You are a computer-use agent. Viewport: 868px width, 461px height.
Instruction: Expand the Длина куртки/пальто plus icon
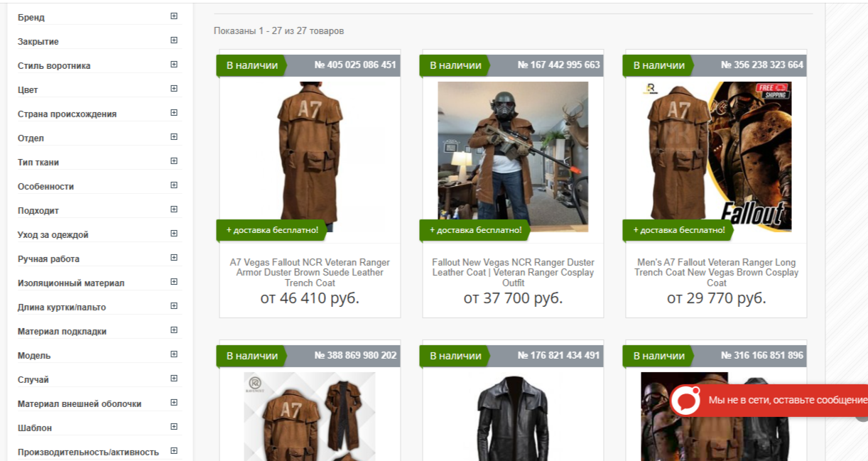pos(174,305)
